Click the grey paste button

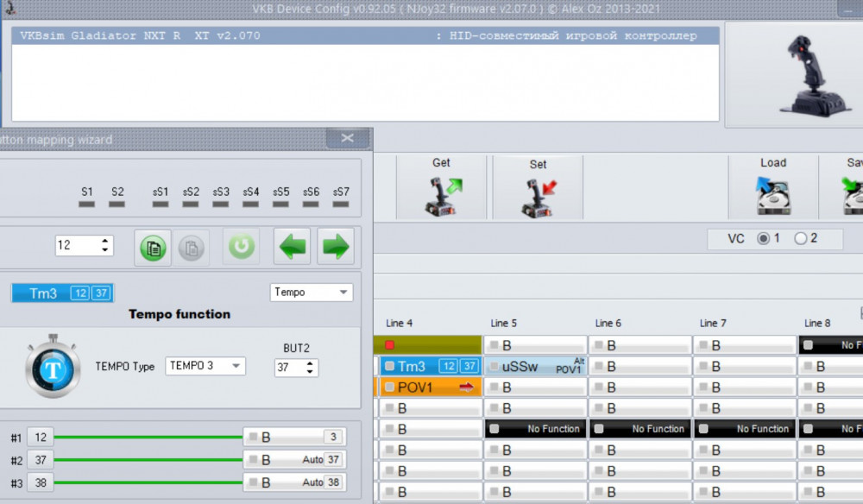(191, 248)
